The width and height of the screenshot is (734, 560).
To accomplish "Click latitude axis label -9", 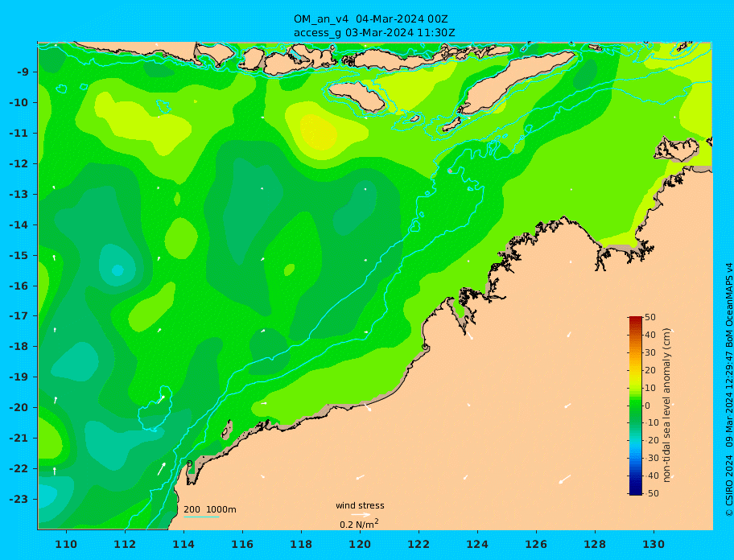I will 23,72.
